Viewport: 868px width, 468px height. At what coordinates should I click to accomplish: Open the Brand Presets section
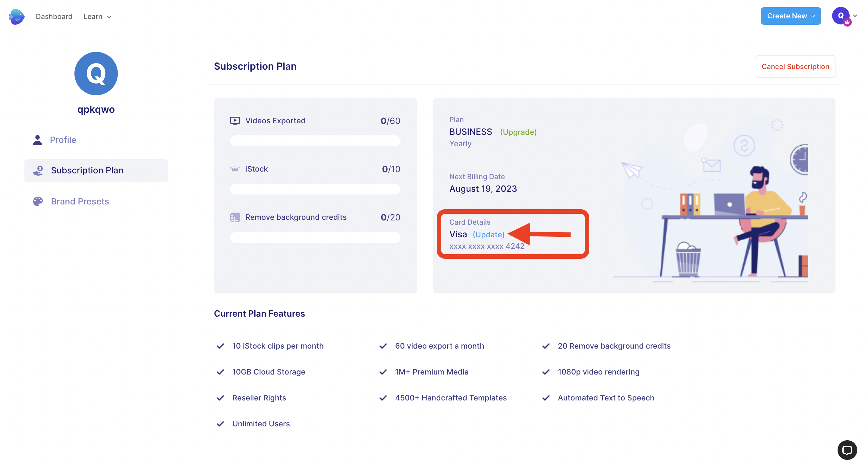(x=80, y=201)
